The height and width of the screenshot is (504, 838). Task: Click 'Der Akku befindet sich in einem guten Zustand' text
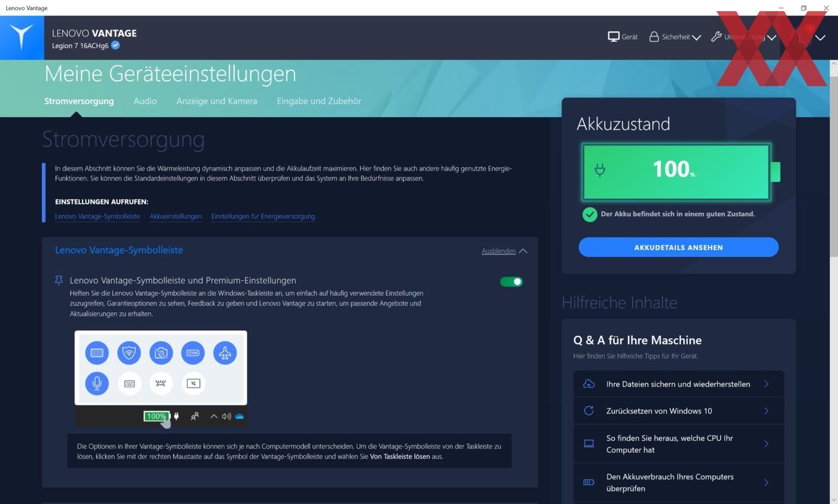coord(678,214)
